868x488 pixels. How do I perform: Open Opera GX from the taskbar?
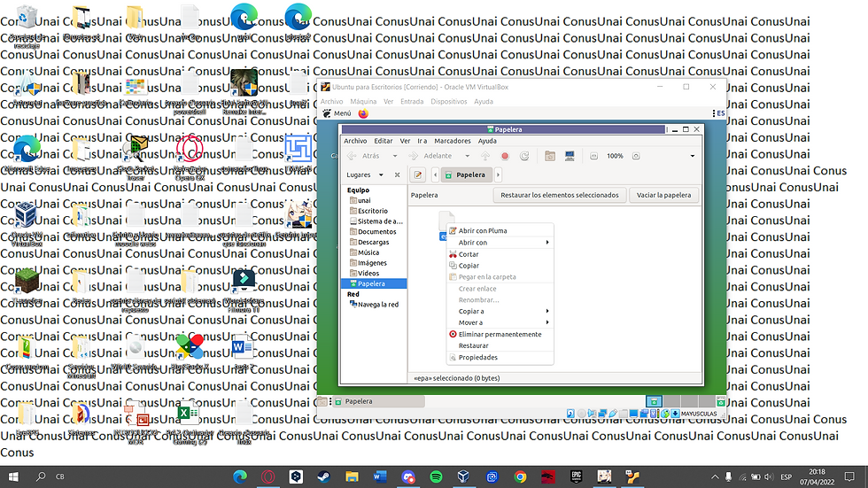267,476
